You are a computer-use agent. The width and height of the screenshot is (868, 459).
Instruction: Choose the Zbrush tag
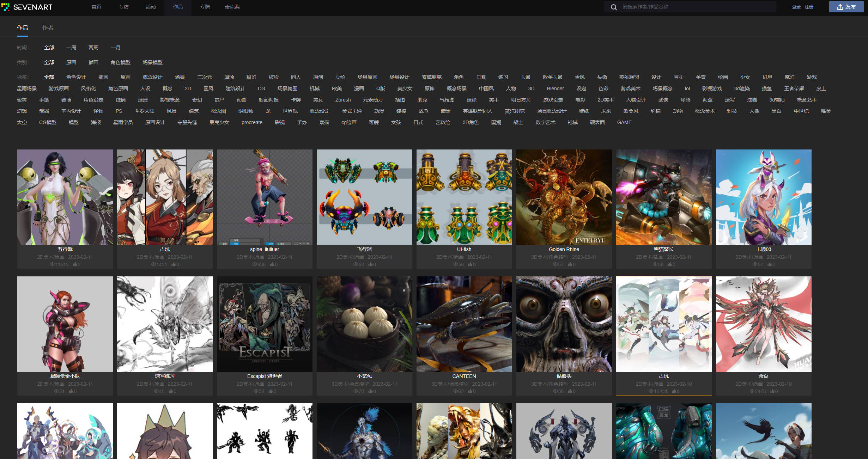click(x=343, y=100)
